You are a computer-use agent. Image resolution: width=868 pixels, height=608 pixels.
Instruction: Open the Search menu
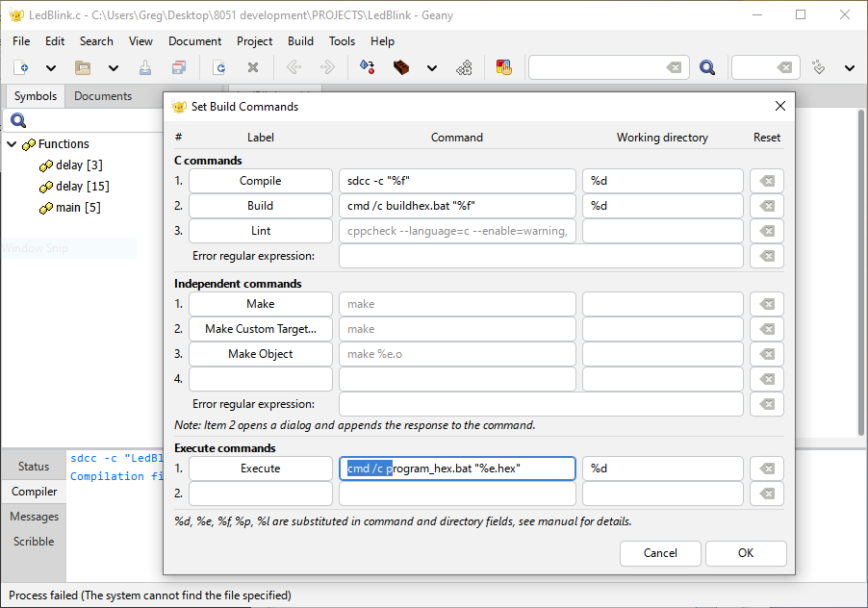(96, 41)
